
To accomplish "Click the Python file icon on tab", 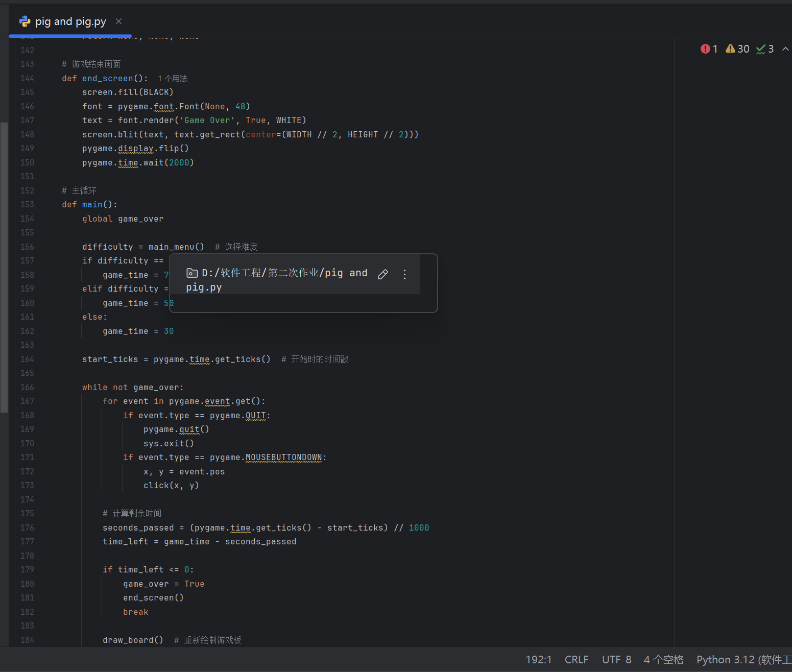I will pyautogui.click(x=25, y=21).
